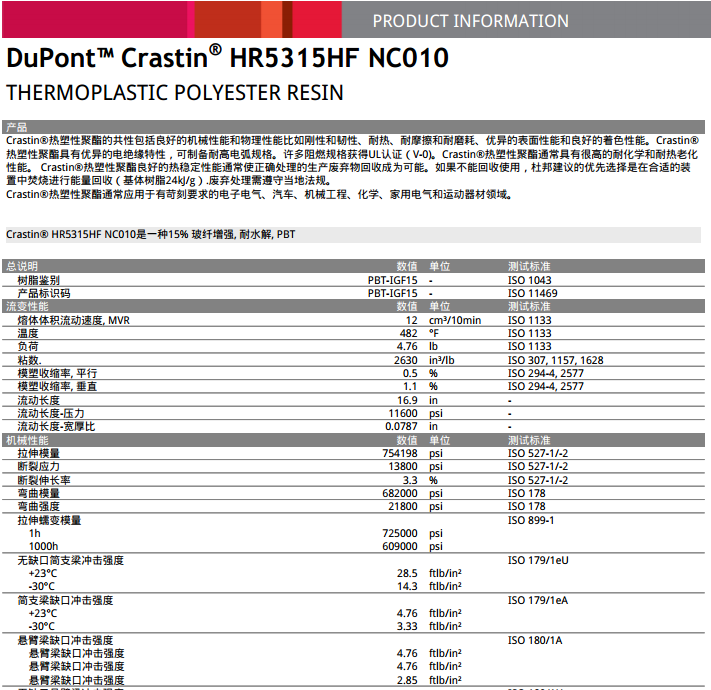Click the ISO 1043 test standard

click(x=530, y=280)
